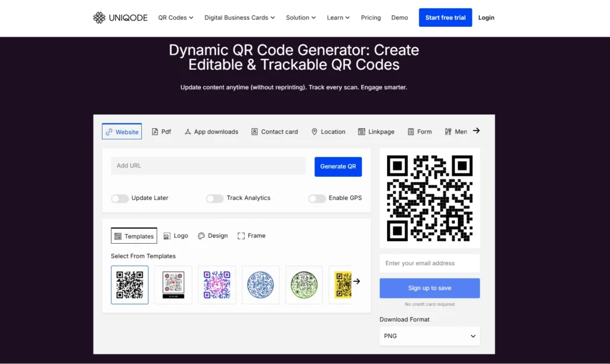Choose the purple gradient QR template
The image size is (610, 364).
(217, 285)
